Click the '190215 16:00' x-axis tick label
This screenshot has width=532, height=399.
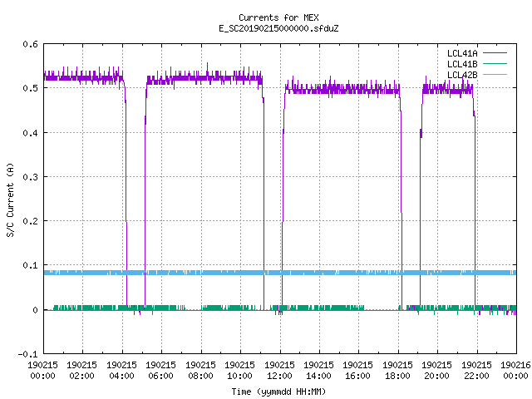click(x=357, y=370)
